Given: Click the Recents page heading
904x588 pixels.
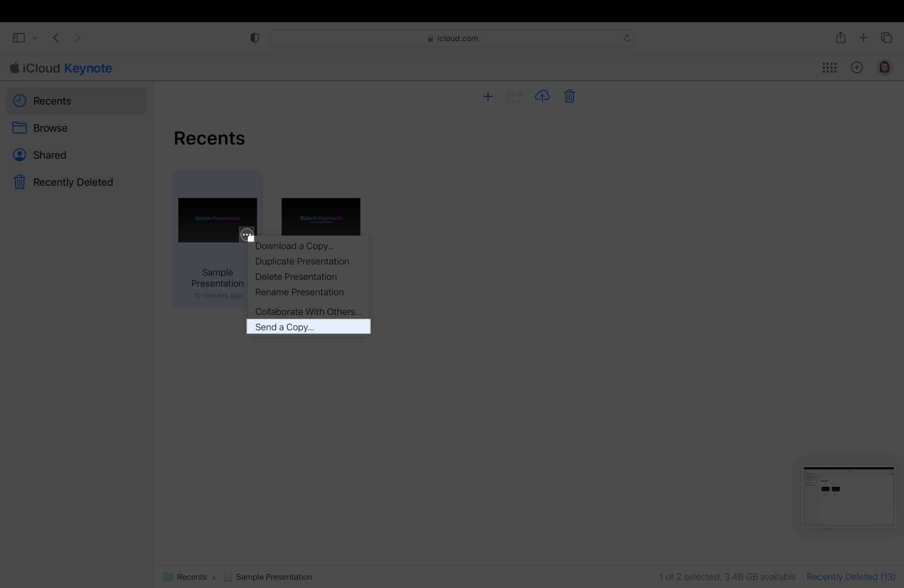Looking at the screenshot, I should tap(209, 138).
